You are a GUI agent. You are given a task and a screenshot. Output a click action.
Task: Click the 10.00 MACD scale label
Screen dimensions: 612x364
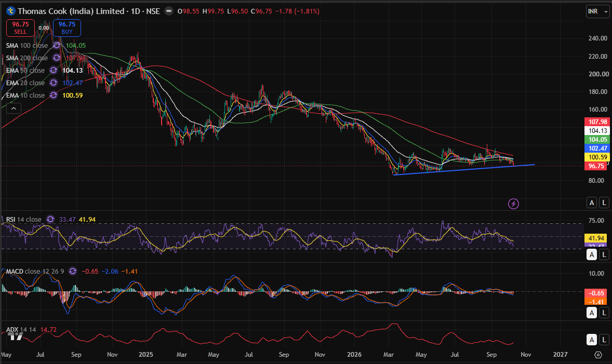[x=596, y=274]
